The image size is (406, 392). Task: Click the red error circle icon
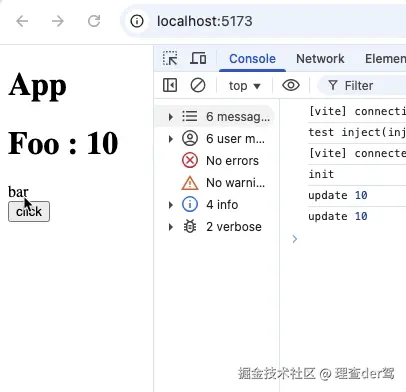click(190, 160)
